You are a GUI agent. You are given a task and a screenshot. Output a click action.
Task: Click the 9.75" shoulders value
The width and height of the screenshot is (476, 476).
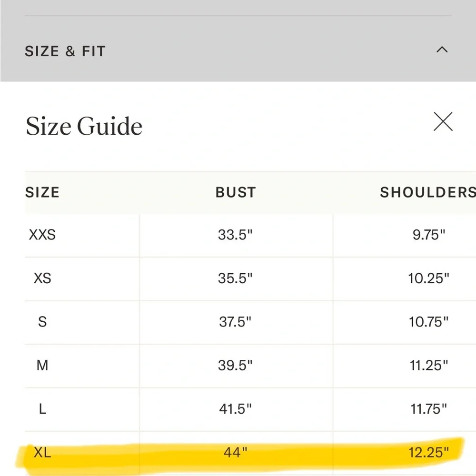pyautogui.click(x=429, y=235)
